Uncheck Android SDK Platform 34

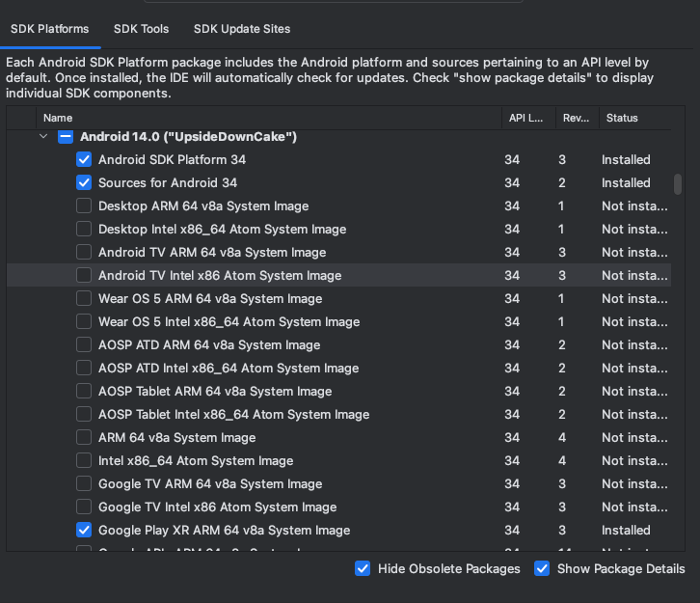tap(84, 160)
